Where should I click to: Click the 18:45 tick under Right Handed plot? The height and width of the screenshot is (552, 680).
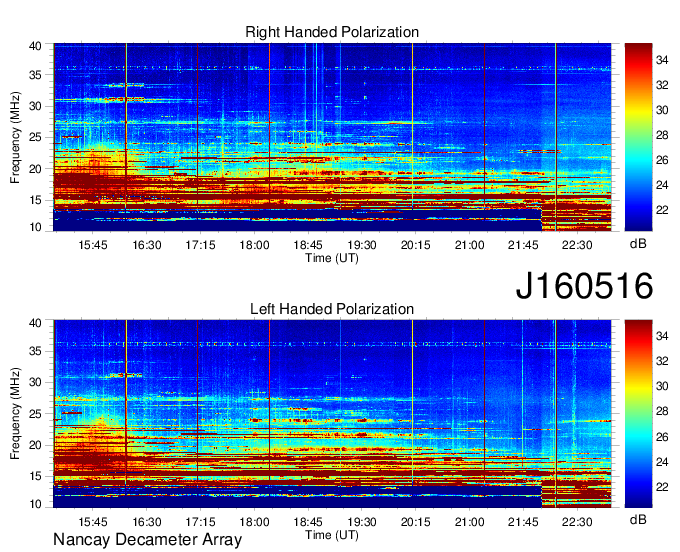pyautogui.click(x=308, y=245)
